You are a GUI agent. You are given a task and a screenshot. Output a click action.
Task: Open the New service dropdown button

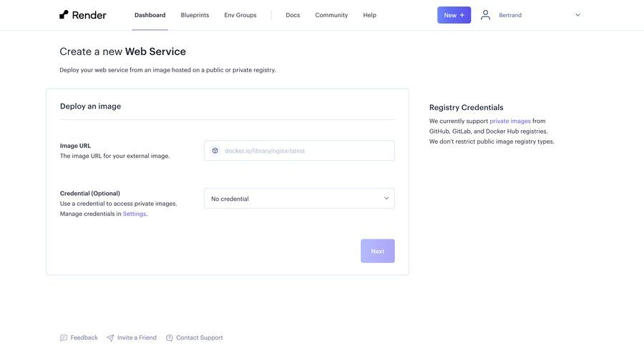click(x=454, y=15)
